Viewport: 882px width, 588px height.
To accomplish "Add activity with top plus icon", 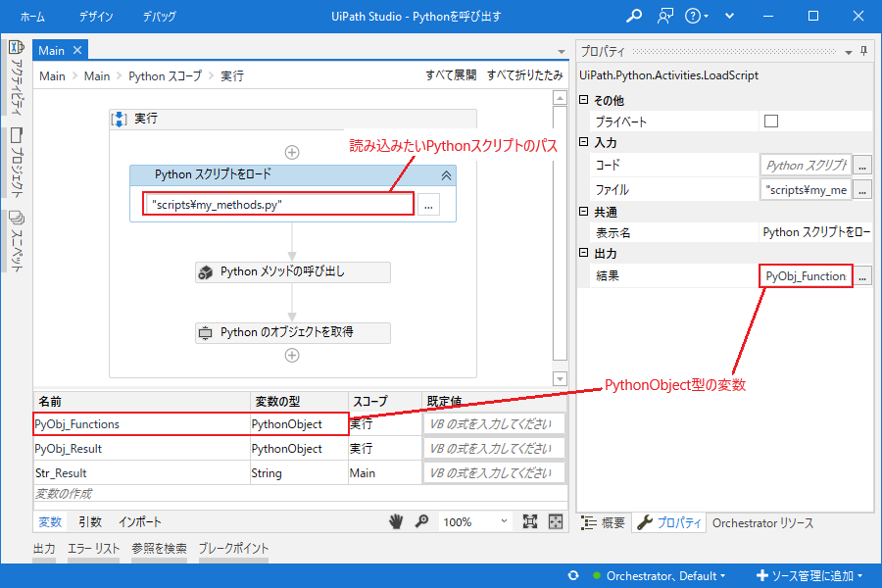I will tap(292, 153).
